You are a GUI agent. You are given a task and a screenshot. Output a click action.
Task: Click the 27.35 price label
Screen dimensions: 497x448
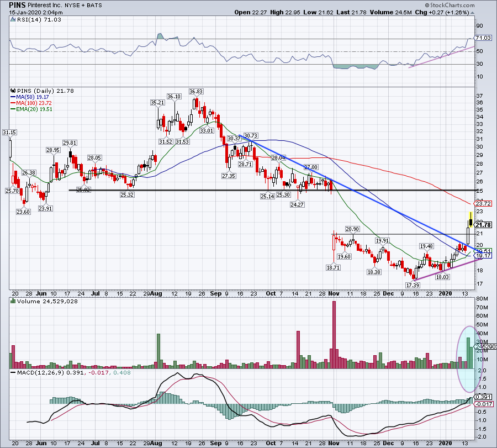point(229,176)
